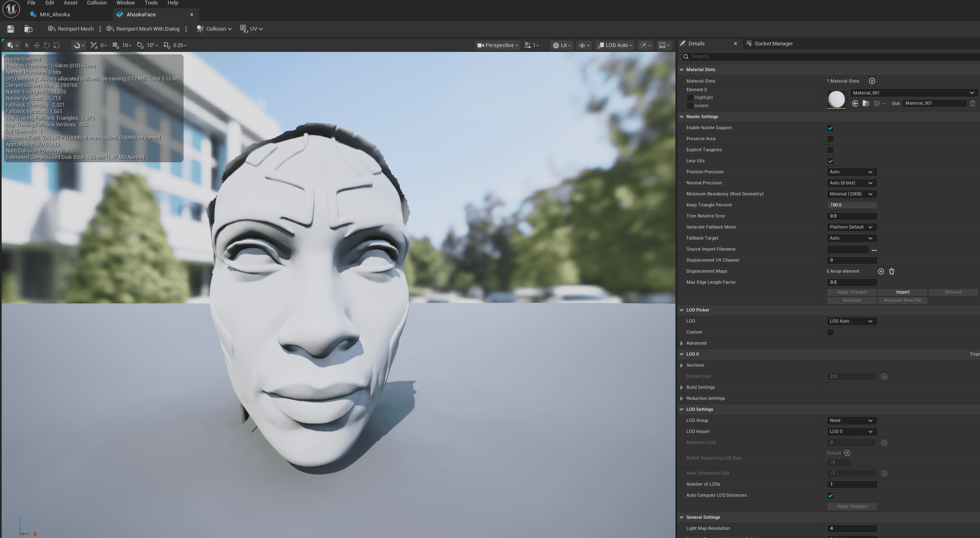Toggle surface snapping icon
The height and width of the screenshot is (538, 980).
tap(94, 45)
